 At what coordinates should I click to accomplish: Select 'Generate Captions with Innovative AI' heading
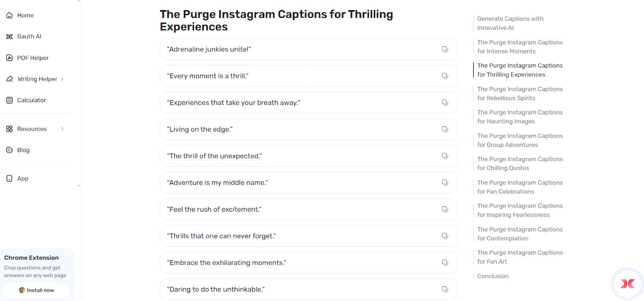pos(510,23)
